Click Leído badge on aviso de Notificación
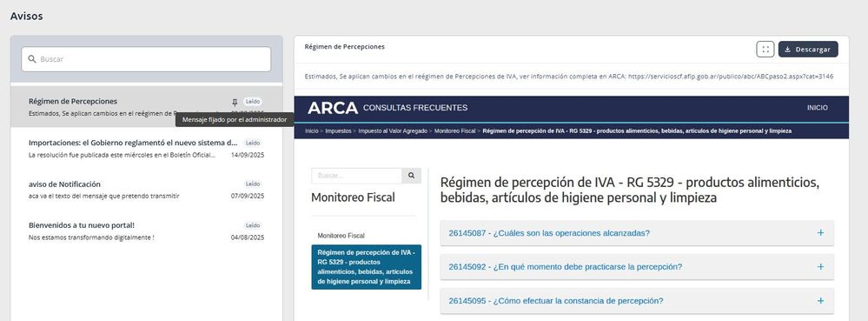The width and height of the screenshot is (868, 321). pyautogui.click(x=253, y=184)
